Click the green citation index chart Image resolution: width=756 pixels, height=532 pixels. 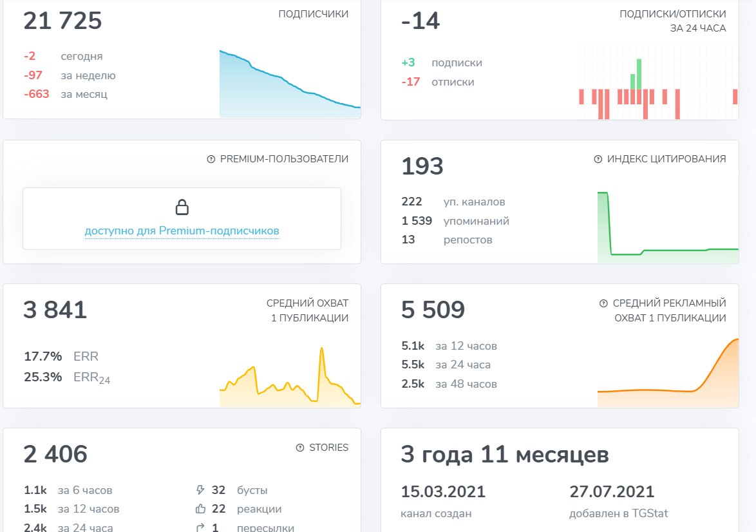tap(668, 227)
